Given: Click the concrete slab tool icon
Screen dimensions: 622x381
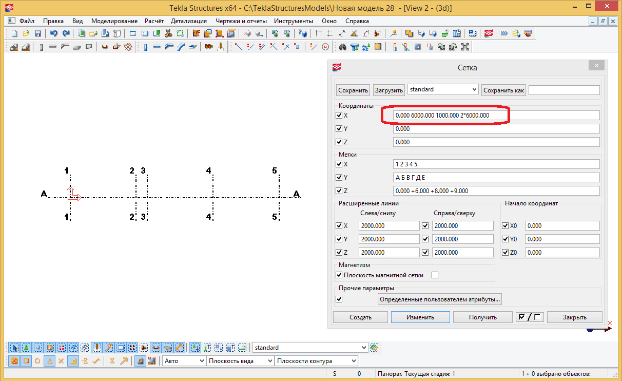Looking at the screenshot, I should click(x=77, y=47).
